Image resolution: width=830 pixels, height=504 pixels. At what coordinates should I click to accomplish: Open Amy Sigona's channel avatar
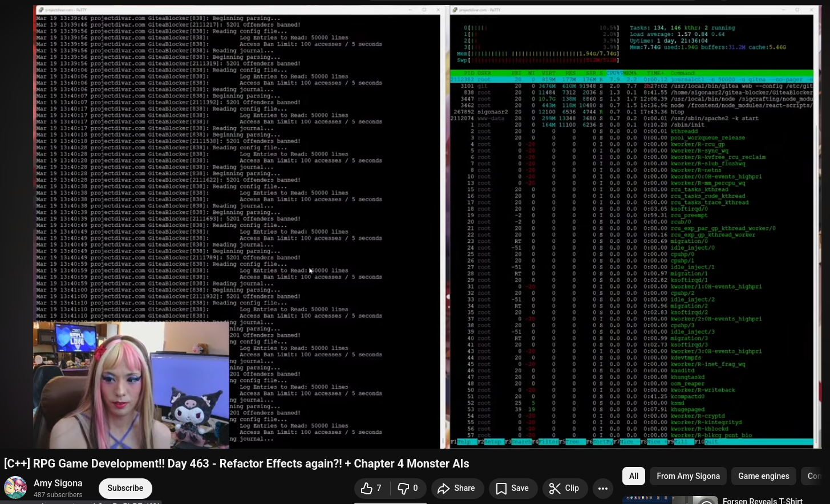[15, 488]
